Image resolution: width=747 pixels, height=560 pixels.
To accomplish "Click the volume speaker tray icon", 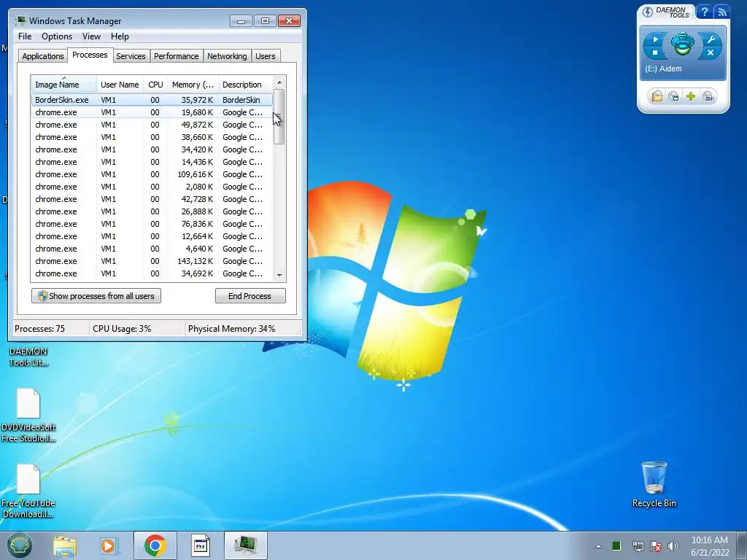I will [x=673, y=546].
